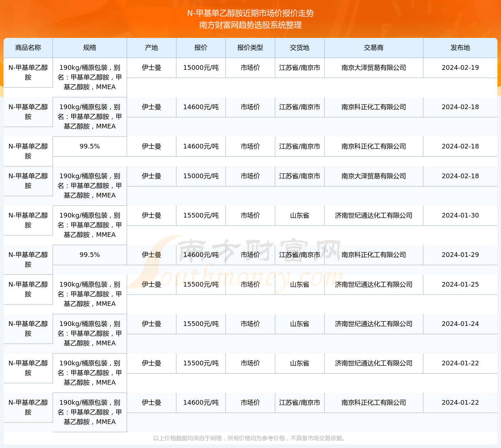Image resolution: width=501 pixels, height=448 pixels.
Task: Select the '产地' column header
Action: (151, 48)
